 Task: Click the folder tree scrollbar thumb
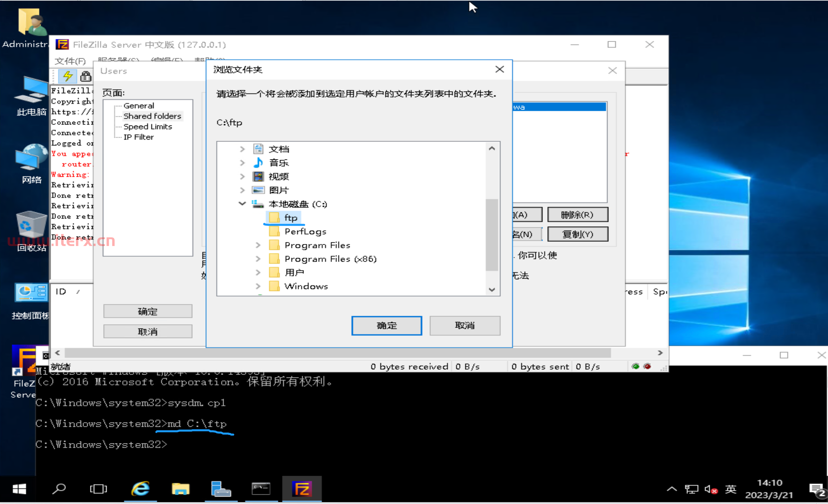(x=492, y=235)
